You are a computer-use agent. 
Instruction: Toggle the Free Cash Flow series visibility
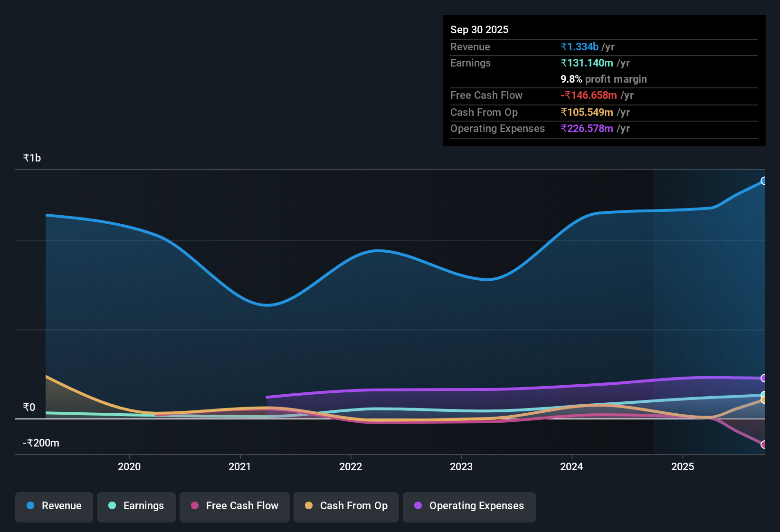point(234,506)
